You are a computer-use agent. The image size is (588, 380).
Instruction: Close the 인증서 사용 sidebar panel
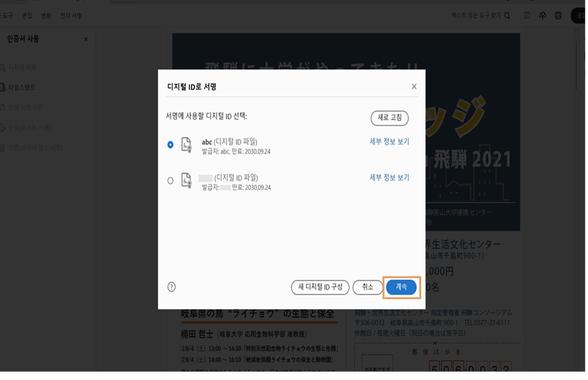[86, 39]
